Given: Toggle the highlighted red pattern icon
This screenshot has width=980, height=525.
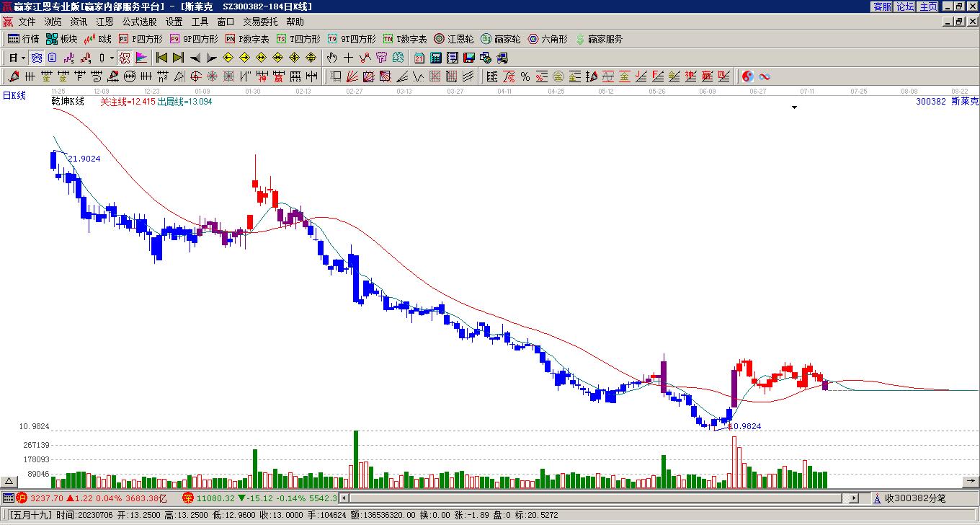Looking at the screenshot, I should (x=125, y=58).
